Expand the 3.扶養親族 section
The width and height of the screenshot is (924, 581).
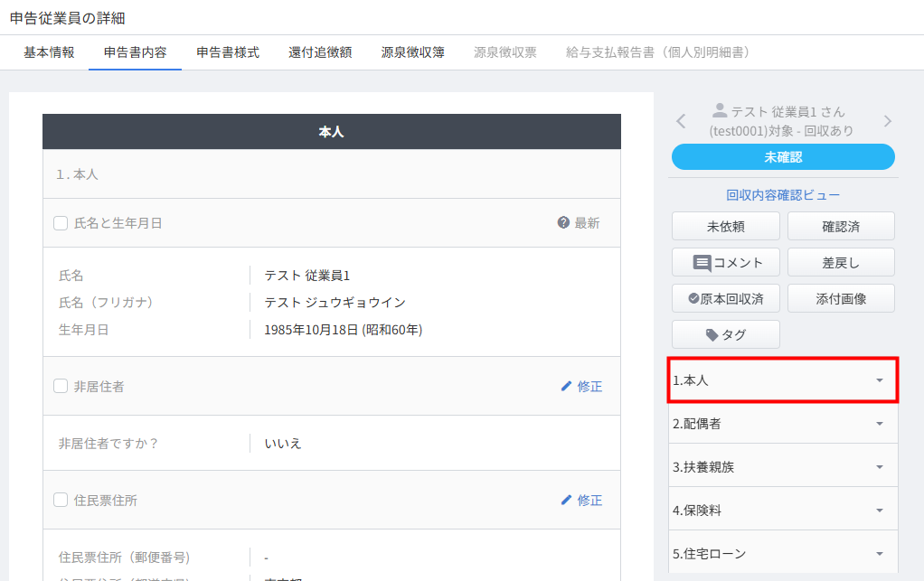[x=783, y=466]
